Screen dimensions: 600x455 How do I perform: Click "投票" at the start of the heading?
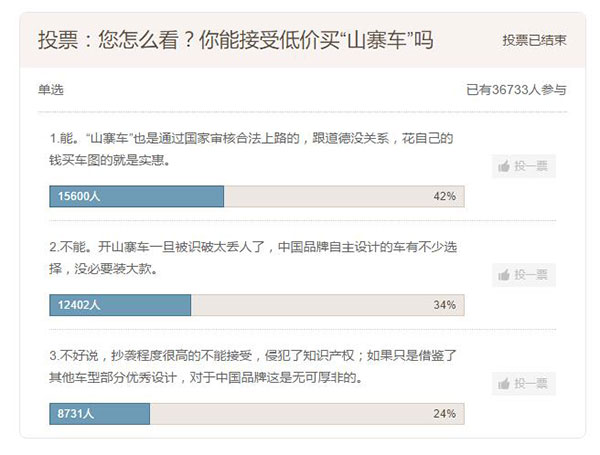tap(58, 41)
